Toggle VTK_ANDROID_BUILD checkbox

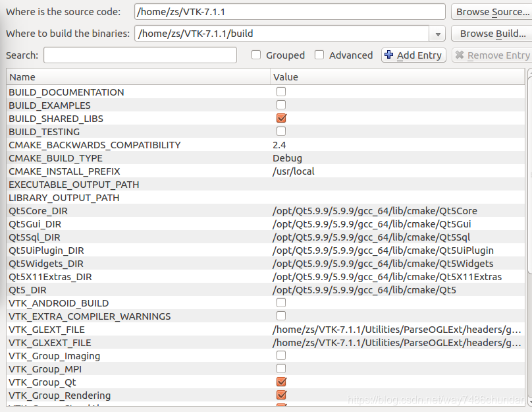(281, 303)
